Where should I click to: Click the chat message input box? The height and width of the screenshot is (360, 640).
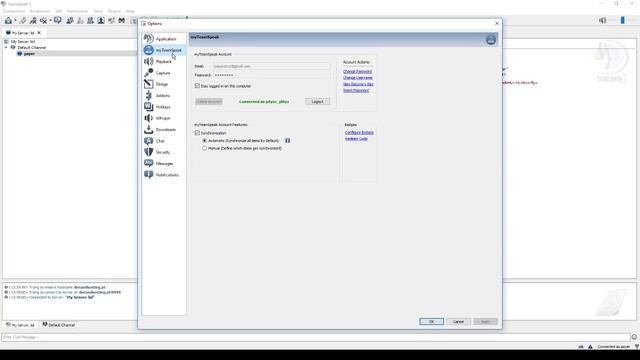pyautogui.click(x=316, y=337)
